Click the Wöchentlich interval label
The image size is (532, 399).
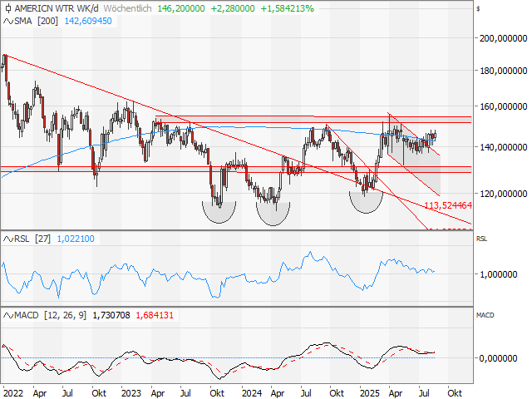127,8
